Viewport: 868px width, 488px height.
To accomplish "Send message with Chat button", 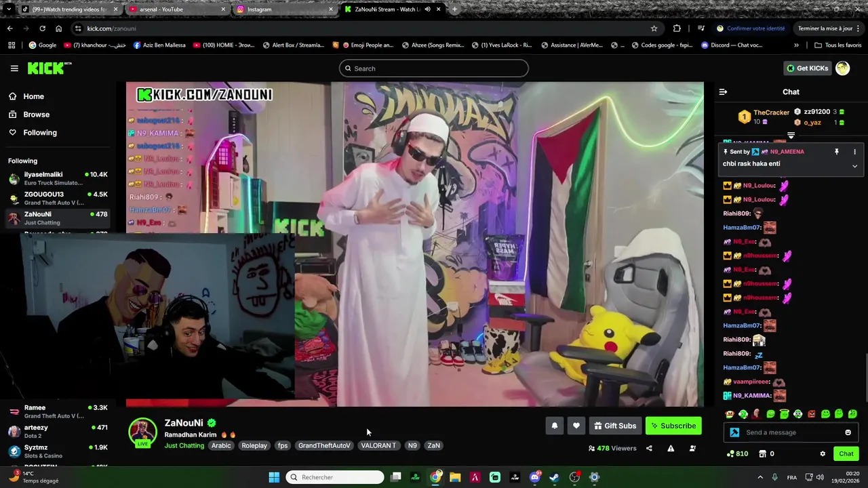I will point(846,453).
